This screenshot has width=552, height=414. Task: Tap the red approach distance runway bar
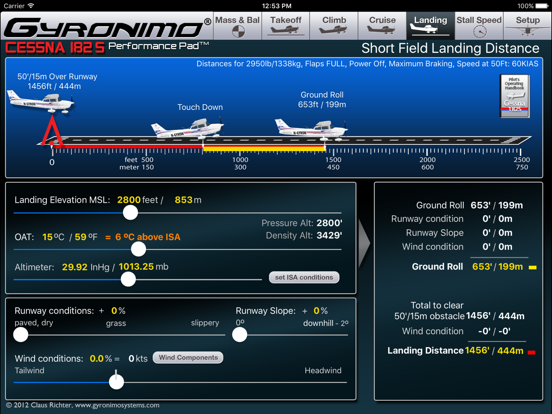pos(128,146)
